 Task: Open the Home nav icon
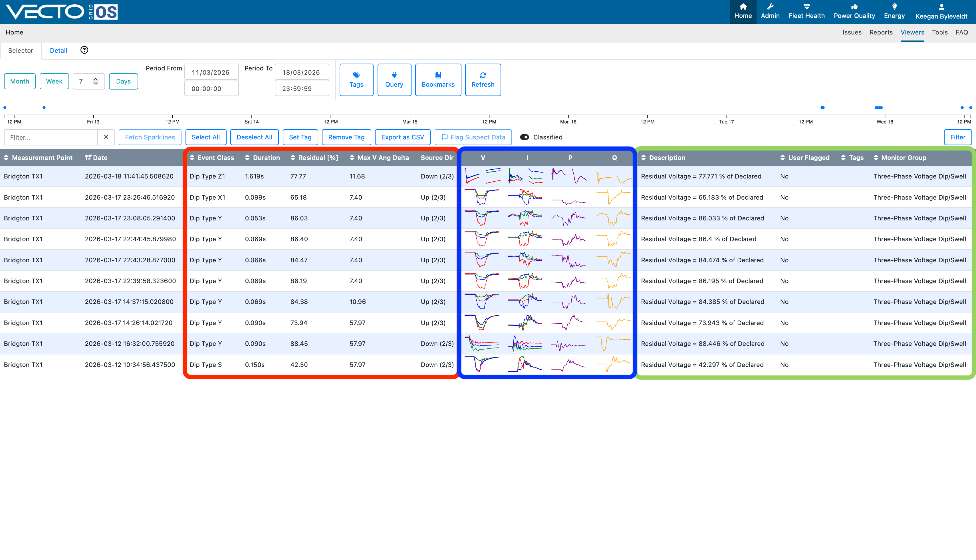click(743, 11)
